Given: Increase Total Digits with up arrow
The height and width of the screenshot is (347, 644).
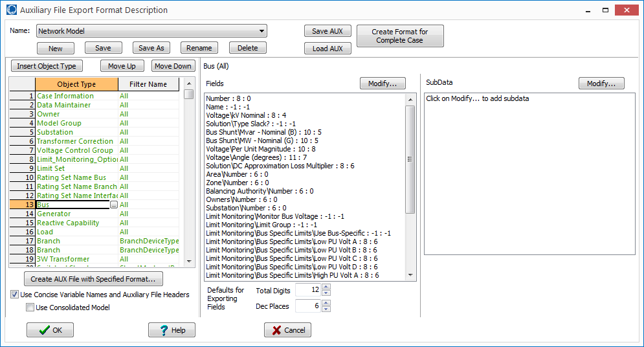Looking at the screenshot, I should pos(326,287).
